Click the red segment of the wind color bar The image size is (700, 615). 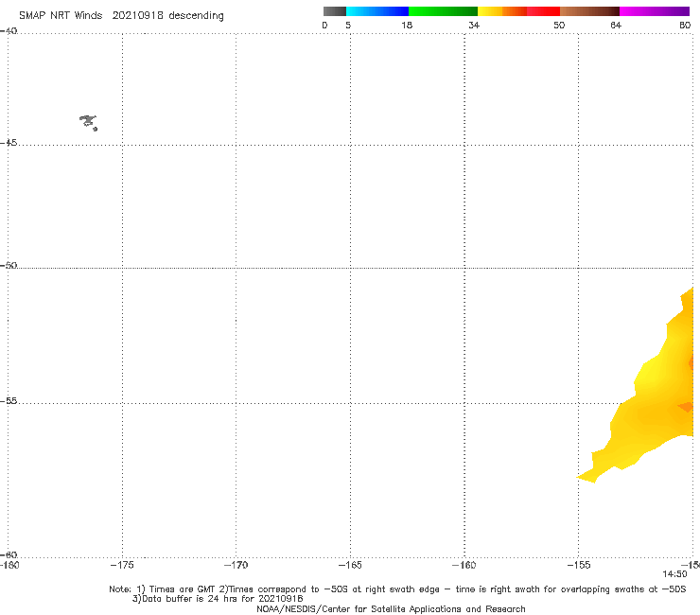coord(543,11)
